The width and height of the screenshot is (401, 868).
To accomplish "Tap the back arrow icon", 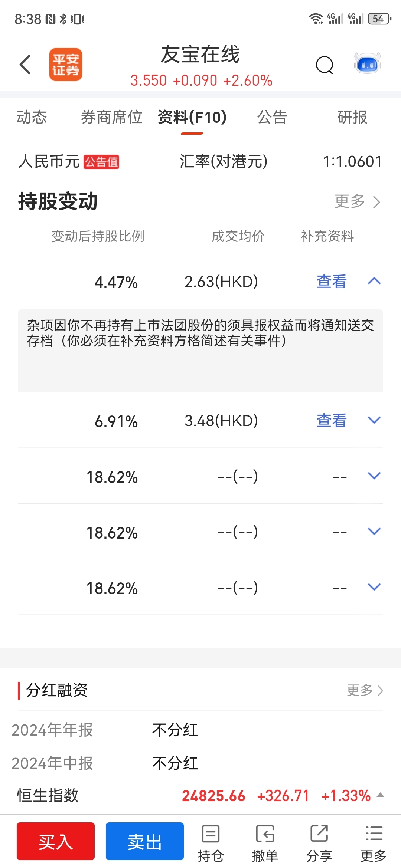I will tap(25, 65).
